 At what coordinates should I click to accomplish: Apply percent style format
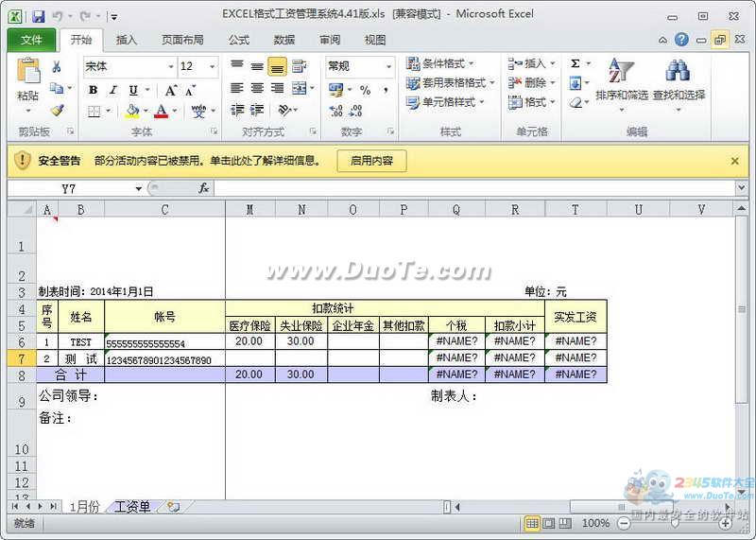[366, 90]
